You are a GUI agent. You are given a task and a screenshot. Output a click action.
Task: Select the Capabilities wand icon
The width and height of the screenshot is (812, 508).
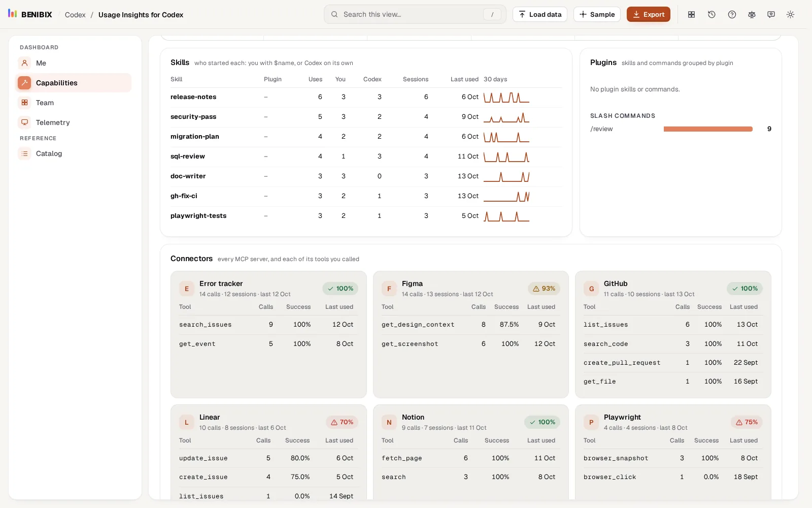point(24,83)
